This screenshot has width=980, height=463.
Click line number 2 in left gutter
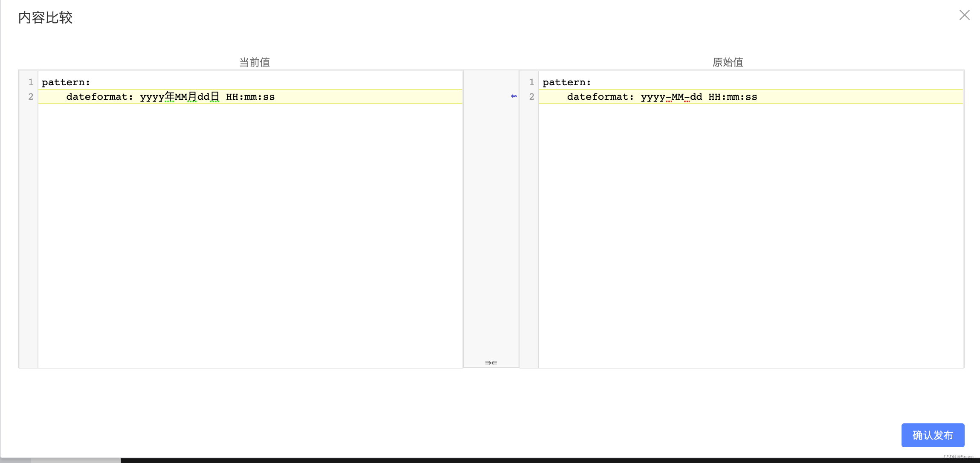point(31,97)
